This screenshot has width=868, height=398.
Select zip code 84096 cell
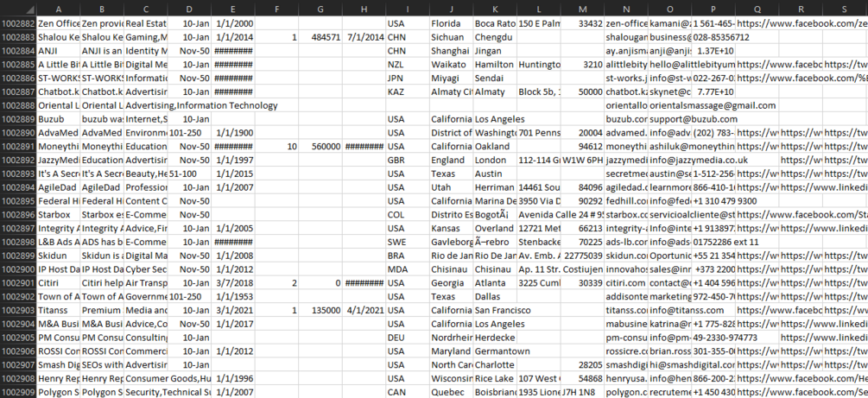(x=582, y=187)
